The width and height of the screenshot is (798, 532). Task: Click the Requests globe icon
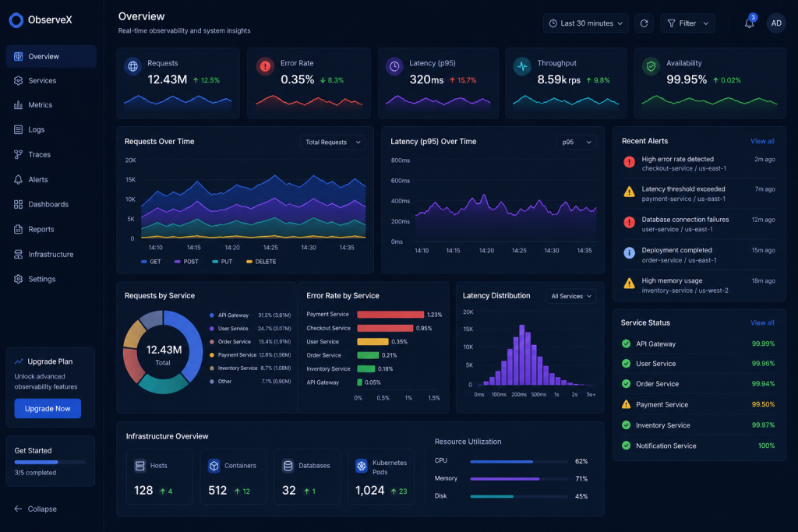click(132, 66)
